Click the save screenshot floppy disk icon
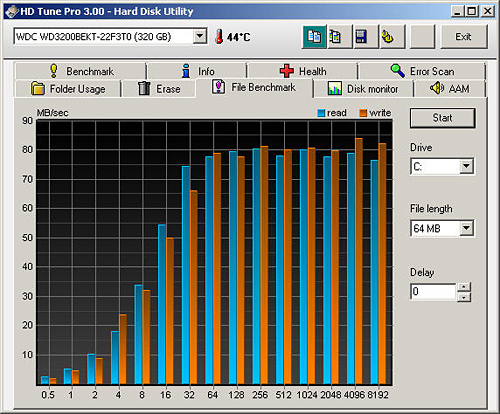The height and width of the screenshot is (414, 500). pyautogui.click(x=366, y=37)
